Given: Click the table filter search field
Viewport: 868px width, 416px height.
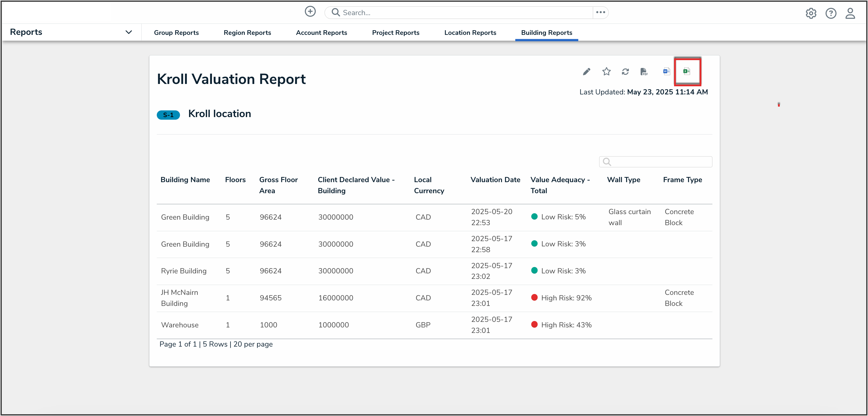Looking at the screenshot, I should pos(656,162).
